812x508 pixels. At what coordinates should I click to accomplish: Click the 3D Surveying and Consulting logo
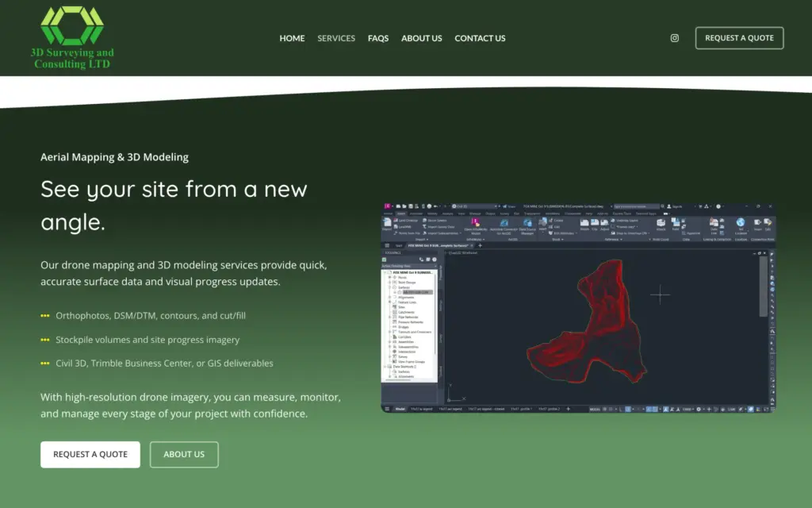(x=72, y=37)
